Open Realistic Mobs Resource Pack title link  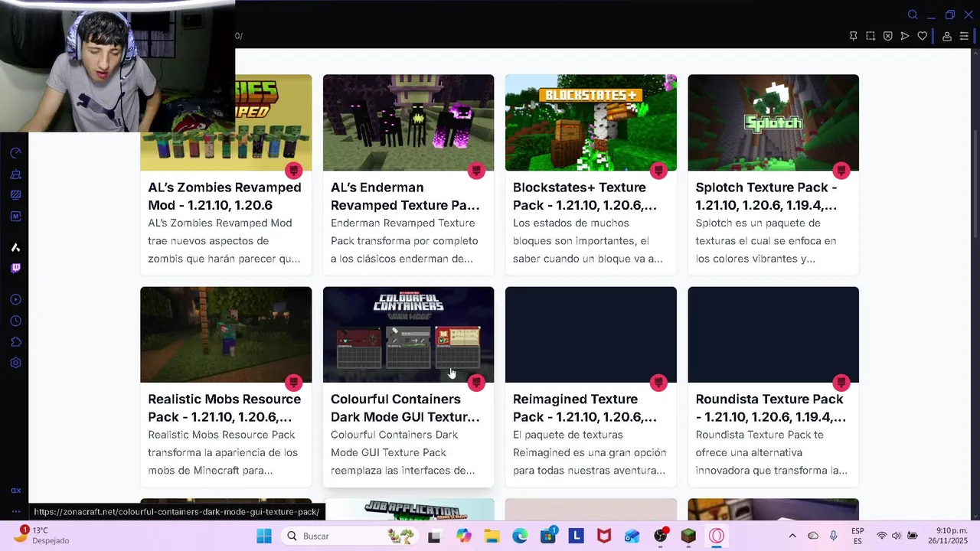coord(224,408)
